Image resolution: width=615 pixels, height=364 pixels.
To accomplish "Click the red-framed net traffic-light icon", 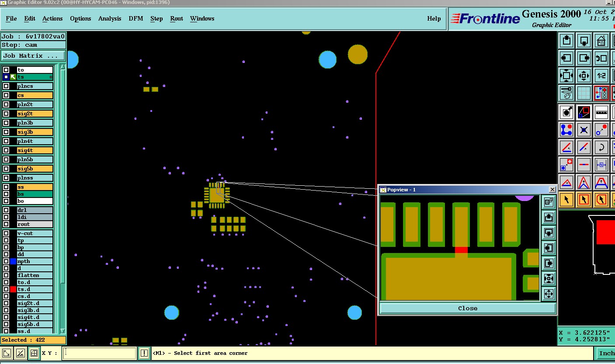I will [x=601, y=93].
